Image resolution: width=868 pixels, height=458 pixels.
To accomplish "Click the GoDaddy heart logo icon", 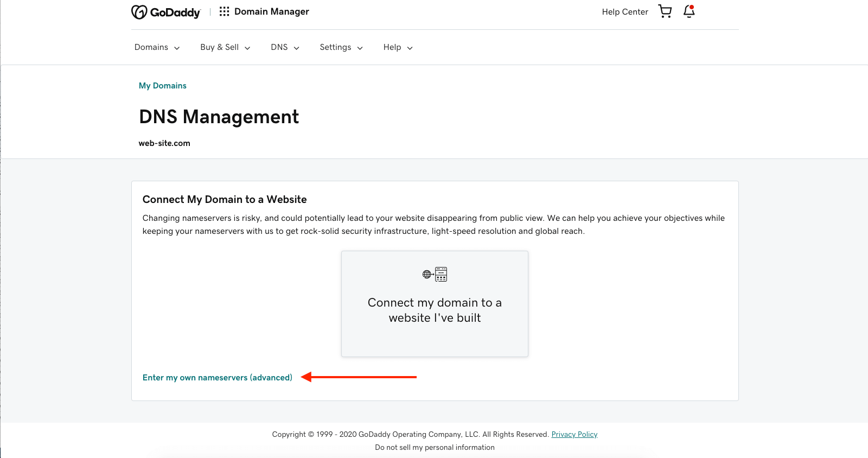I will coord(139,12).
